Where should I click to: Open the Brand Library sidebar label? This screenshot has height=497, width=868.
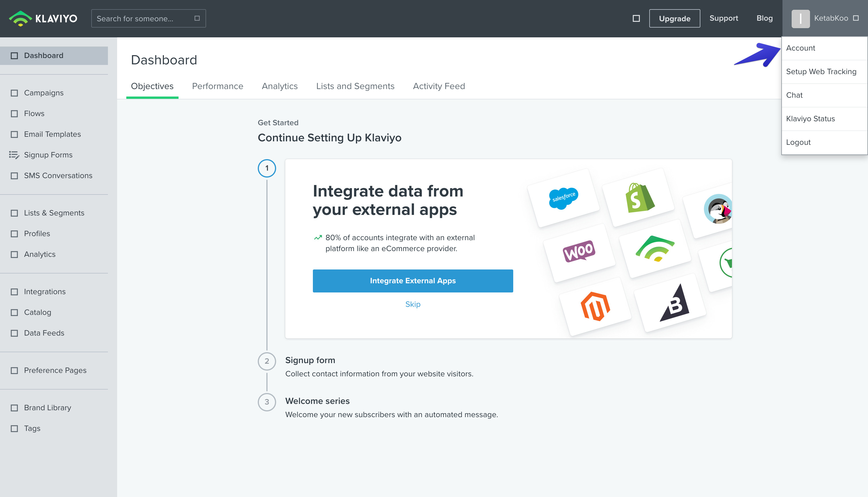click(x=47, y=408)
